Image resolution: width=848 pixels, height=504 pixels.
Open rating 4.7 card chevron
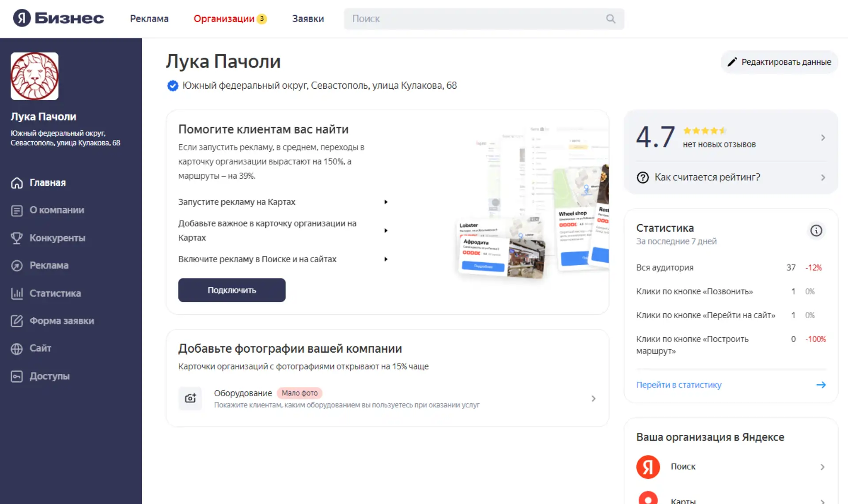[x=823, y=138]
